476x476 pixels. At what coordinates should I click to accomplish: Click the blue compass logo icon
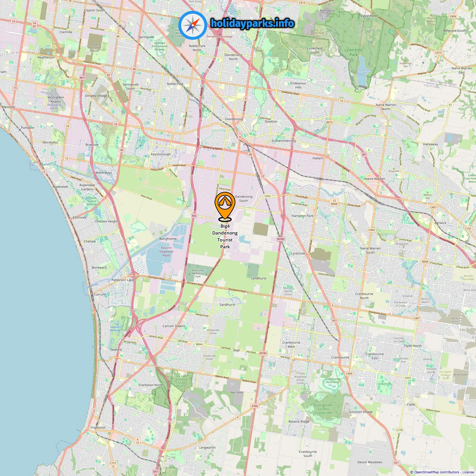pyautogui.click(x=193, y=25)
